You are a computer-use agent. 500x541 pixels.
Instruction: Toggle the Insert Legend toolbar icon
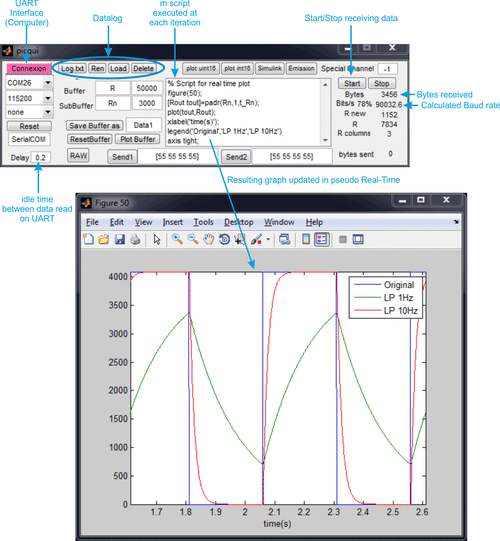point(321,239)
